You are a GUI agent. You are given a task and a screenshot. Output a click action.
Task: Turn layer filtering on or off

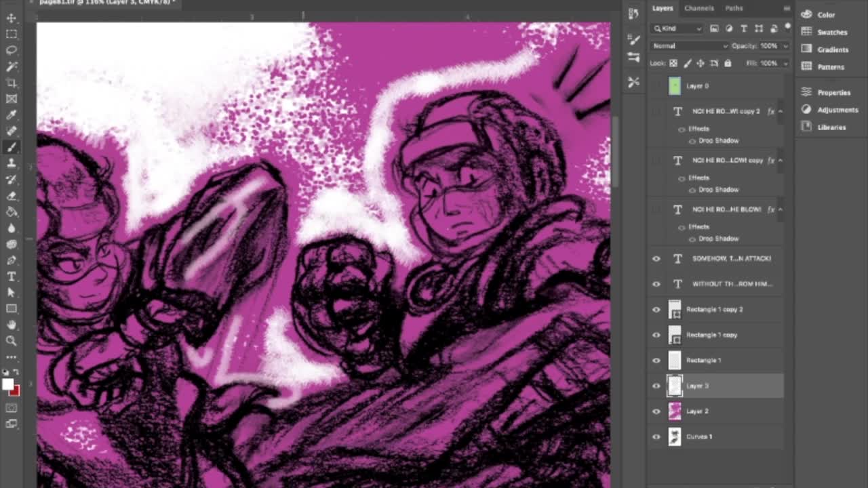point(787,27)
